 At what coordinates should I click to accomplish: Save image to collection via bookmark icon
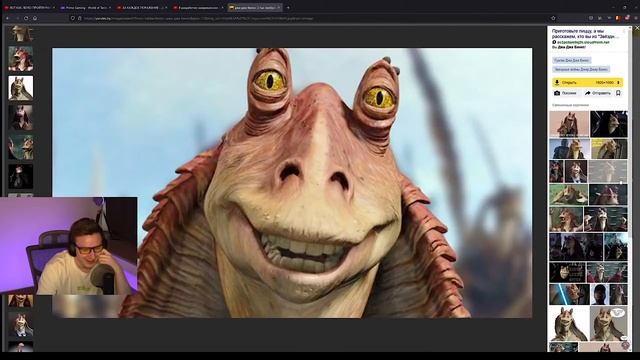618,93
